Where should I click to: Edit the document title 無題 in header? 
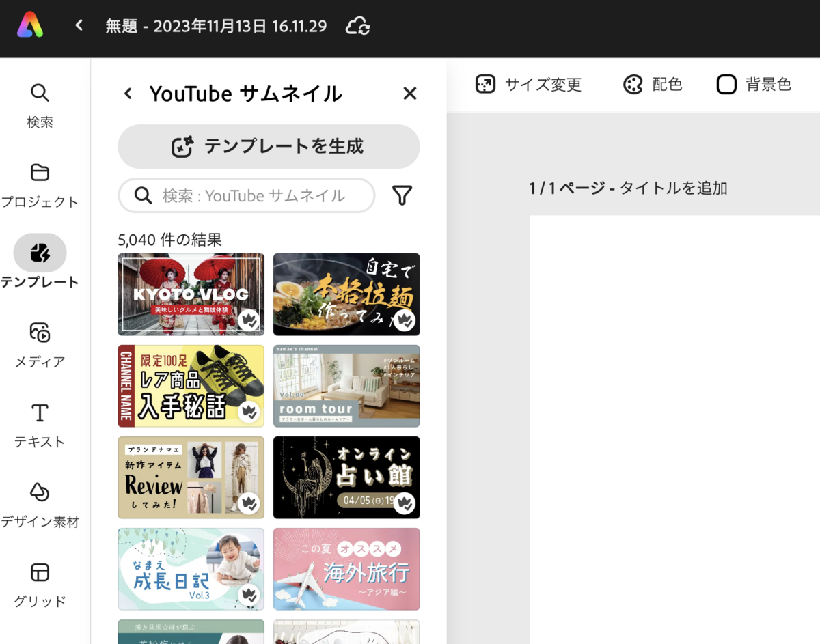coord(216,27)
